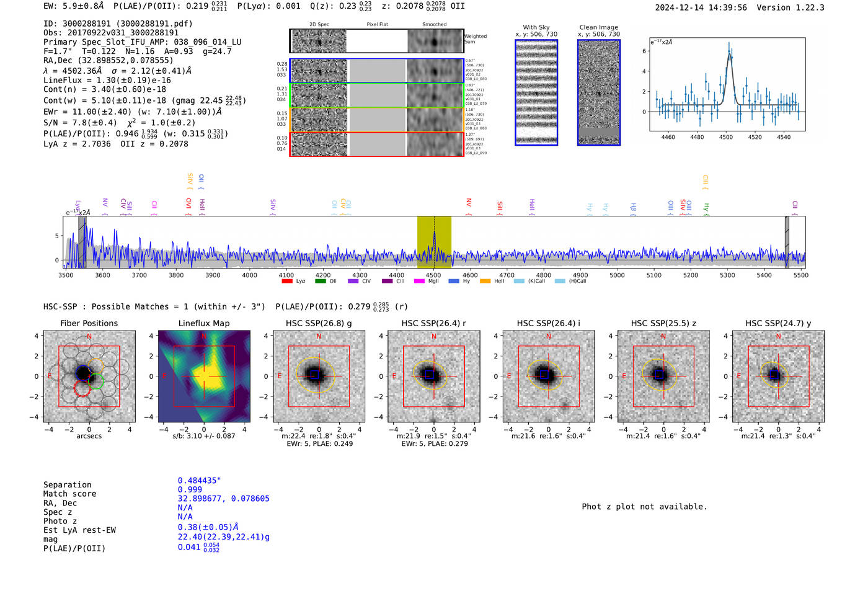
Task: Click the red-outlined fiber spectrum row
Action: pos(376,144)
